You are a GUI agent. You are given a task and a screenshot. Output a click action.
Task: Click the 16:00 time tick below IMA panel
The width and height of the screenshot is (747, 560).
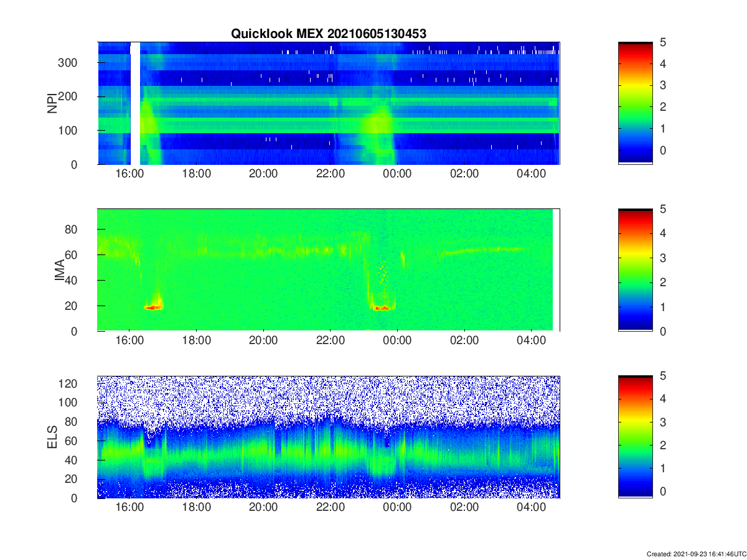(129, 340)
